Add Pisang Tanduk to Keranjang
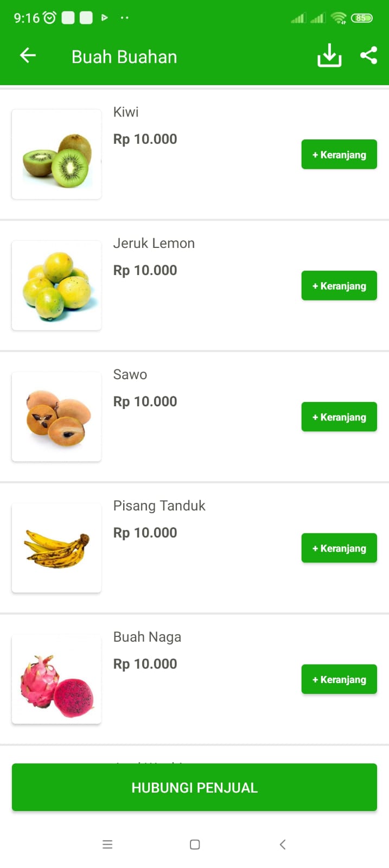 339,548
